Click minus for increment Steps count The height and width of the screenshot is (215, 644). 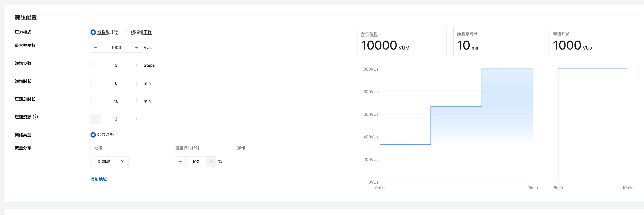click(96, 65)
